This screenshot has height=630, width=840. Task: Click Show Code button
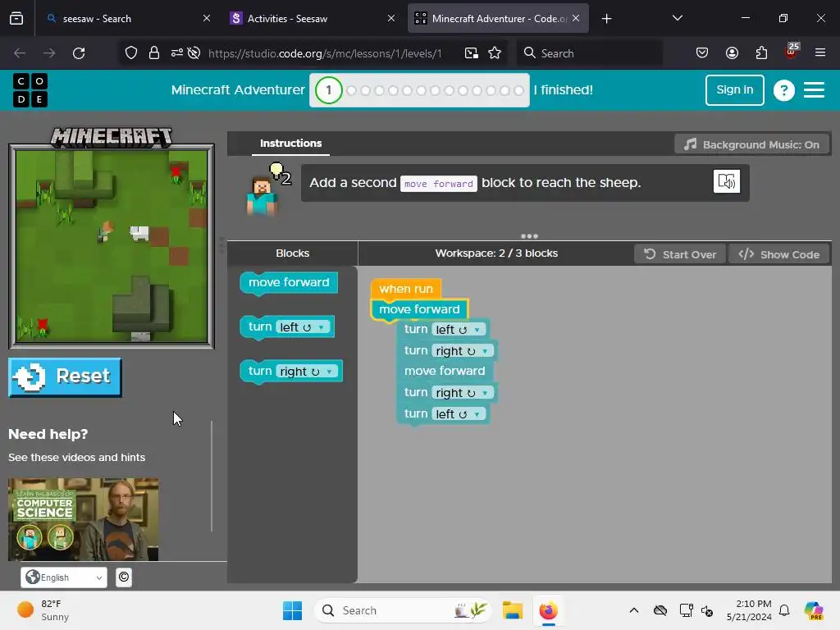point(779,254)
